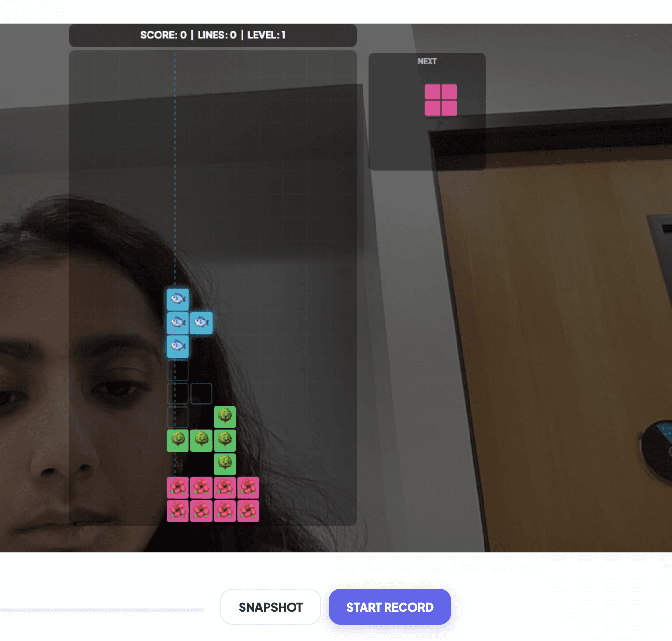
Task: Click the bottommost green tree block
Action: click(x=225, y=464)
